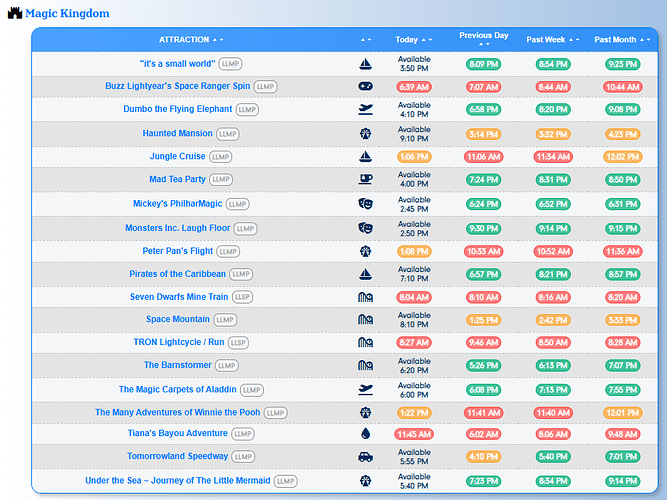667x500 pixels.
Task: Click the red 6:39 AM Today pill for Buzz Lightyear
Action: click(x=414, y=87)
